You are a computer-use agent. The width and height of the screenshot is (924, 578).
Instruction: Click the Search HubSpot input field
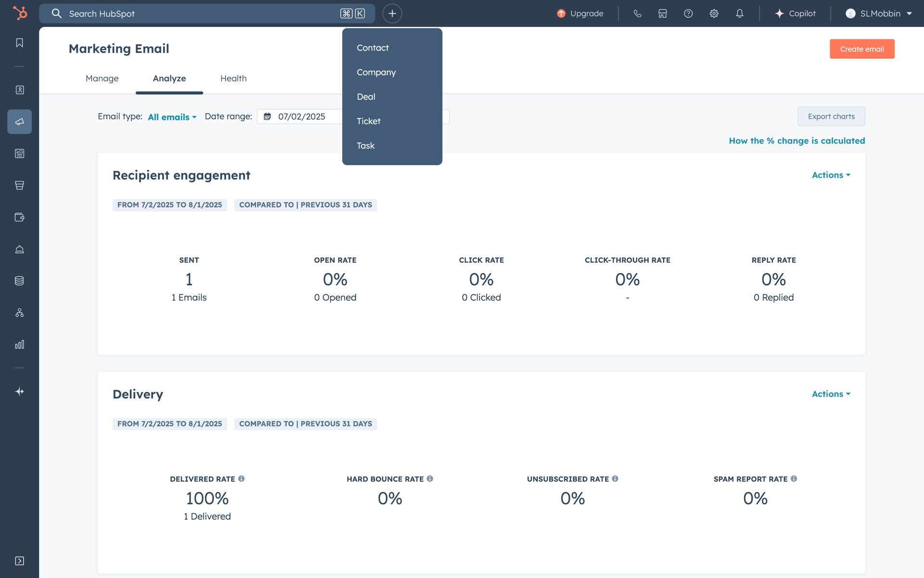point(207,13)
